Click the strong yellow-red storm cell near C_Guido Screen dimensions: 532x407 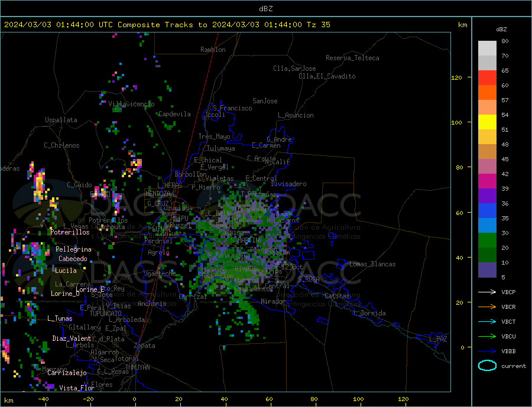click(40, 186)
